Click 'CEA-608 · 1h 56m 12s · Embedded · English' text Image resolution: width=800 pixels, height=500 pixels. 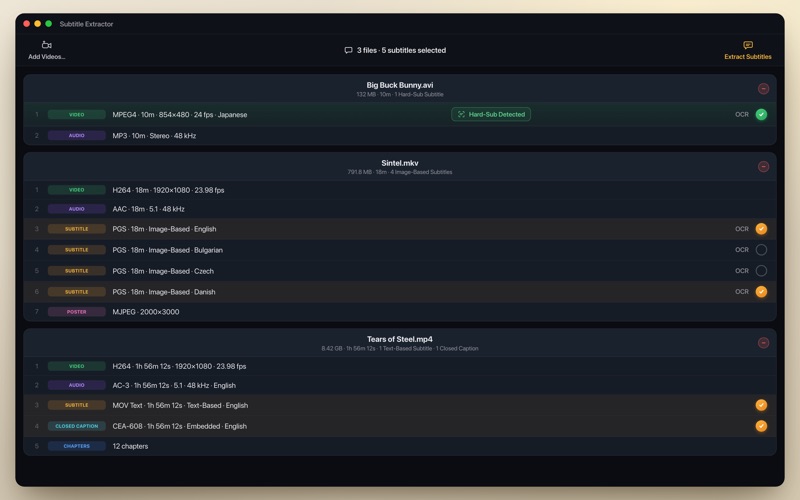coord(180,426)
